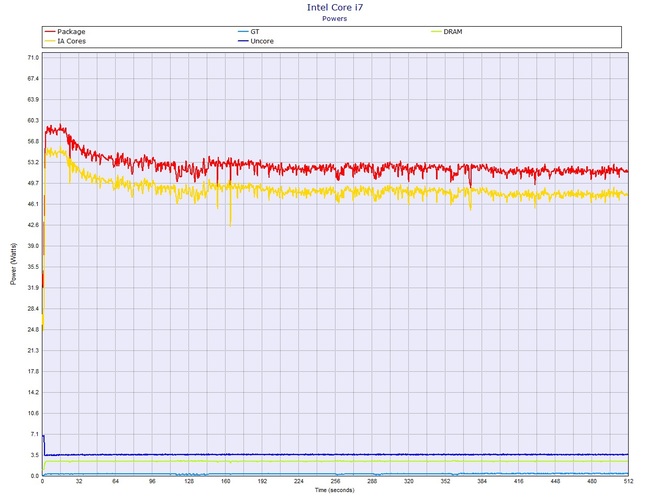The height and width of the screenshot is (502, 670).
Task: Click the Uncore legend entry
Action: (x=256, y=41)
